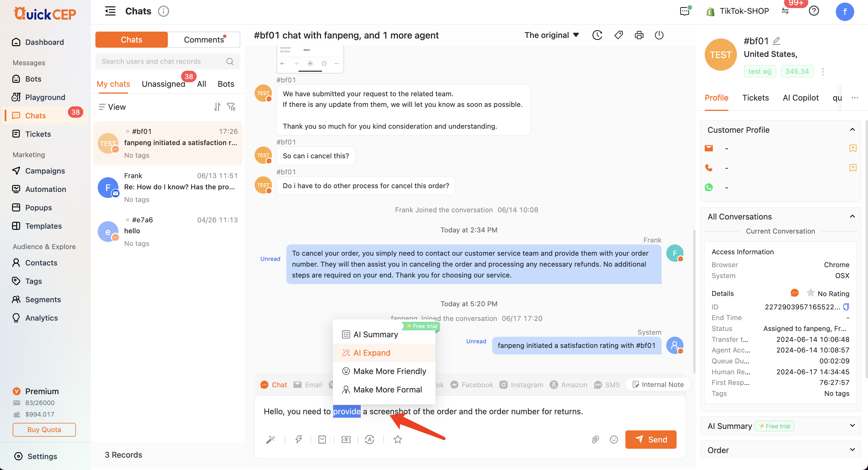Collapse the sidebar menu icon
This screenshot has width=868, height=470.
(110, 11)
